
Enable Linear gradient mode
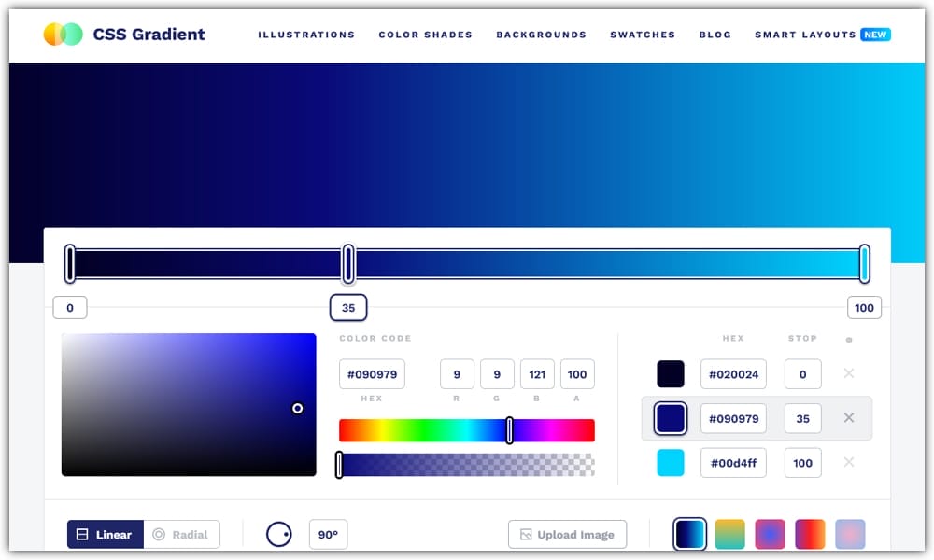coord(106,534)
